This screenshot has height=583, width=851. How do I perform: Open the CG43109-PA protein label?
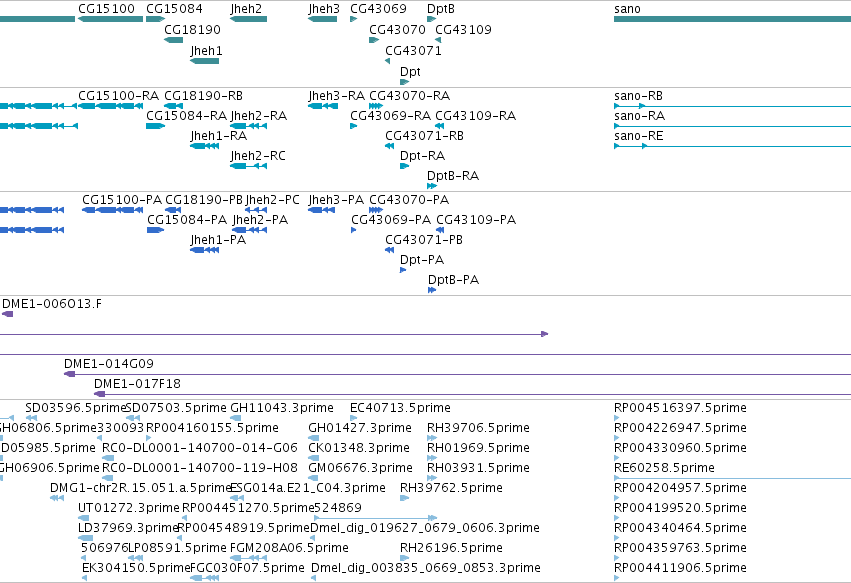point(476,220)
